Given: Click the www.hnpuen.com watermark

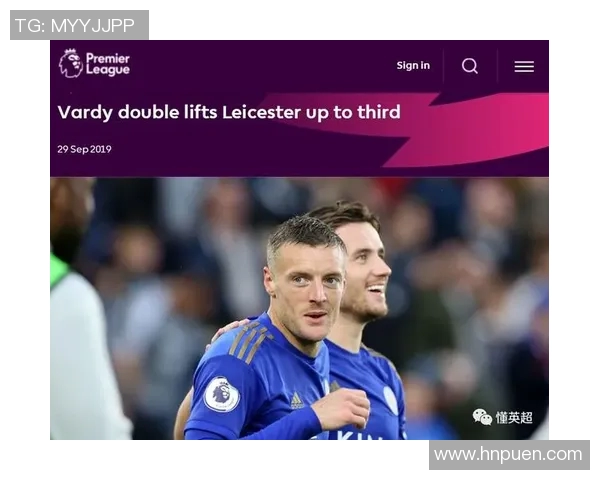Looking at the screenshot, I should 509,455.
